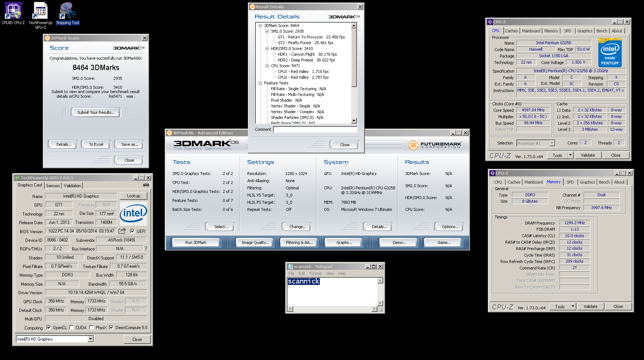The width and height of the screenshot is (644, 360).
Task: Click Result Details vertical scrollbar thumb
Action: (x=354, y=57)
